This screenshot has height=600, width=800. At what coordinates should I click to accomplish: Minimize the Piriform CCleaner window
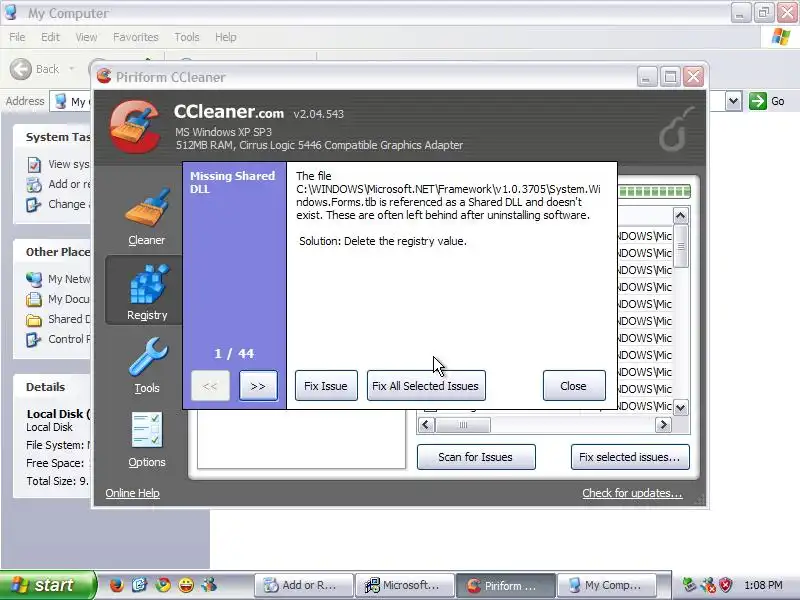(646, 78)
